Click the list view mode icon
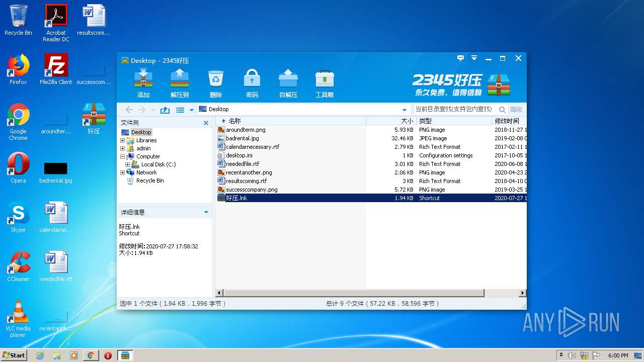Image resolution: width=644 pixels, height=362 pixels. 180,110
